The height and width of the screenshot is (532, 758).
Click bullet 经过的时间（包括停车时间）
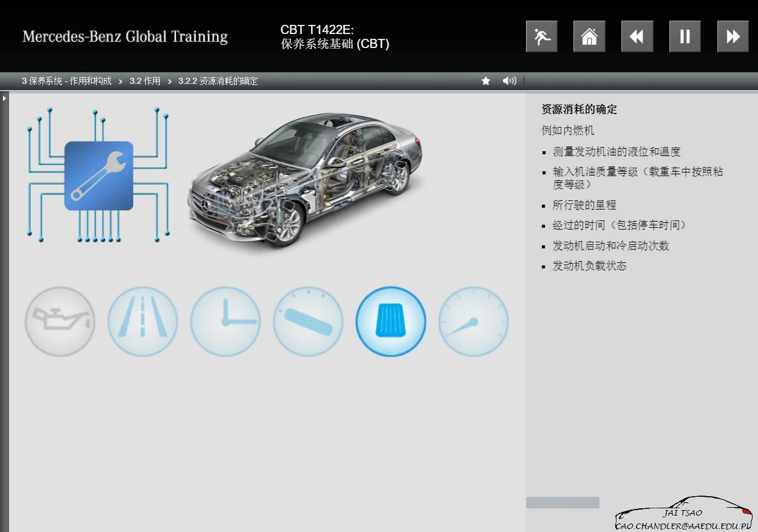(621, 225)
